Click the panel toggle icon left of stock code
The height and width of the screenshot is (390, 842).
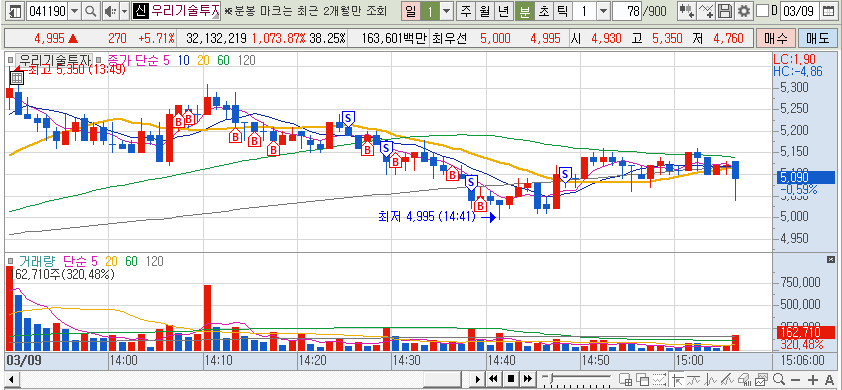[x=16, y=10]
